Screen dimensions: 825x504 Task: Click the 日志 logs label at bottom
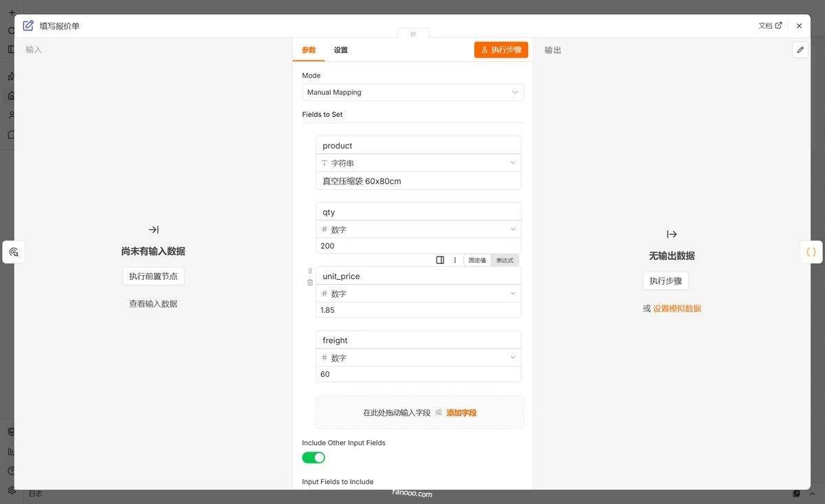(35, 493)
